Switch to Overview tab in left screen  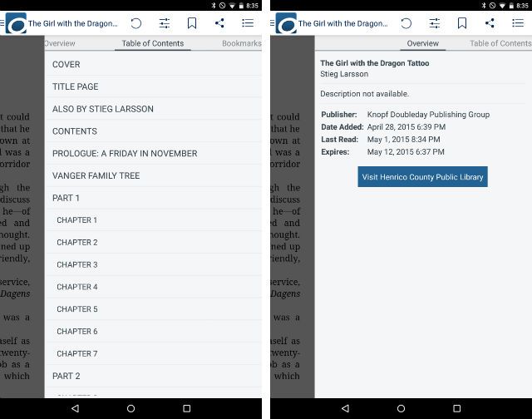(x=60, y=43)
